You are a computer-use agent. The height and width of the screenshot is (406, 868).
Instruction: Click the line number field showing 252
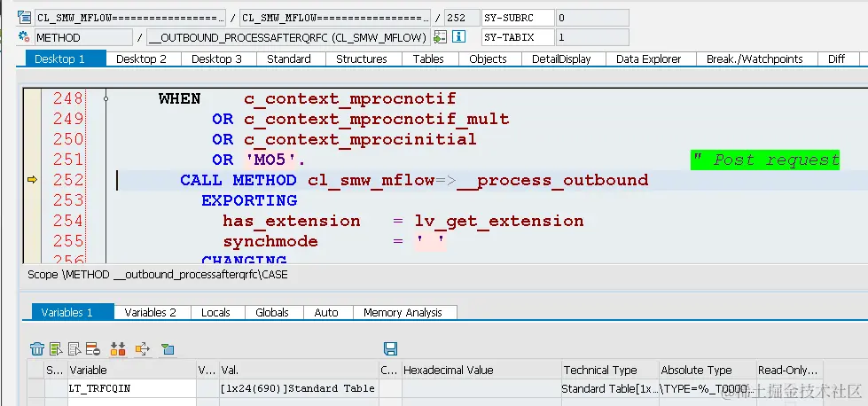coord(462,18)
